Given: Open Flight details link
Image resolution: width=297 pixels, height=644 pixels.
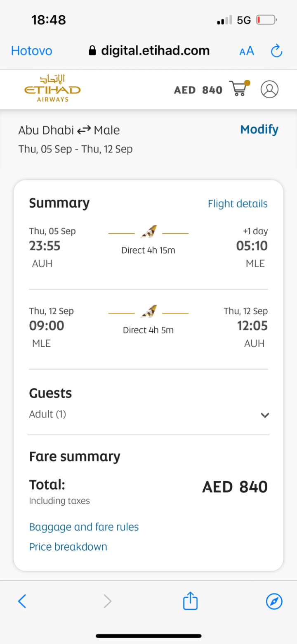Looking at the screenshot, I should pos(238,204).
